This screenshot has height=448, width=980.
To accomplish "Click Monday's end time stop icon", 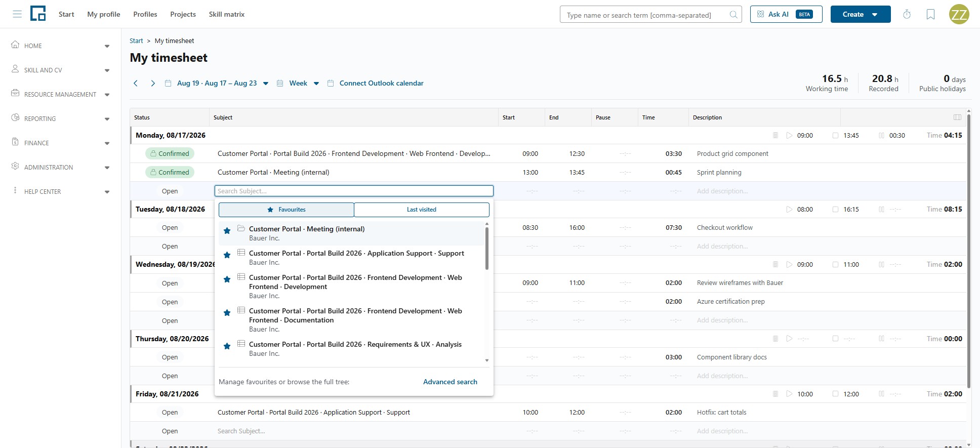I will (835, 135).
